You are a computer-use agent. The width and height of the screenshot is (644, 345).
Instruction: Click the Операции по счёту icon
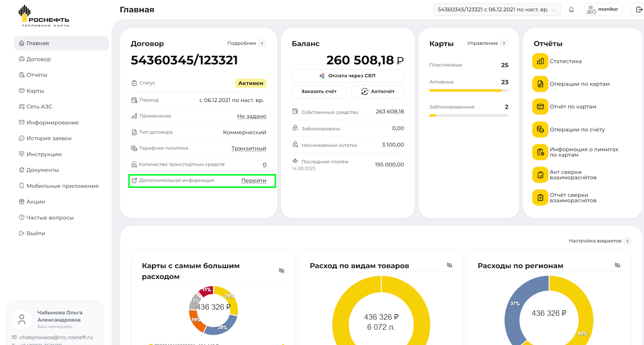click(540, 129)
